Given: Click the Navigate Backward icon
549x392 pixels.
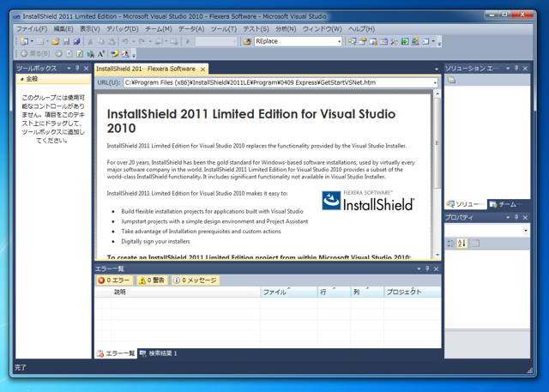Looking at the screenshot, I should pos(159,42).
